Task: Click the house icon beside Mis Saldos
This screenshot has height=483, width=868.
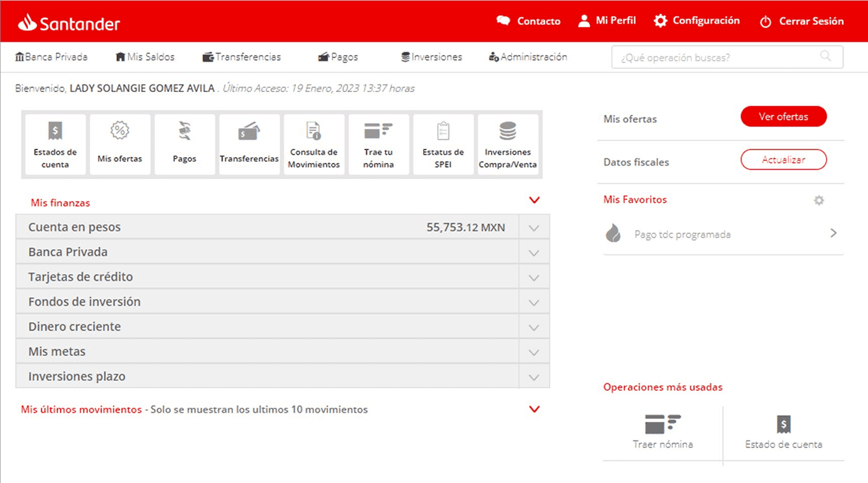Action: point(120,57)
